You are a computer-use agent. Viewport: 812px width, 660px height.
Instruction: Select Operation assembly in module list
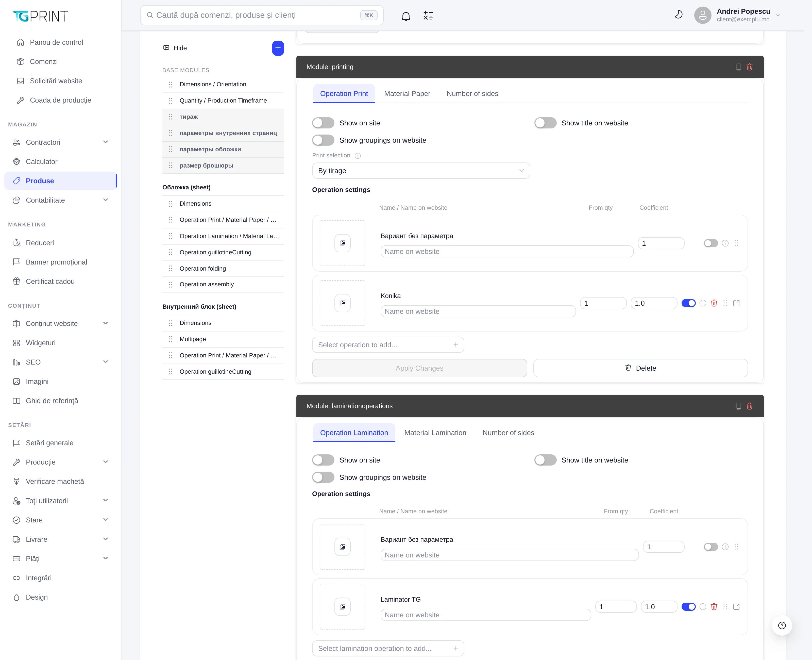pos(223,284)
